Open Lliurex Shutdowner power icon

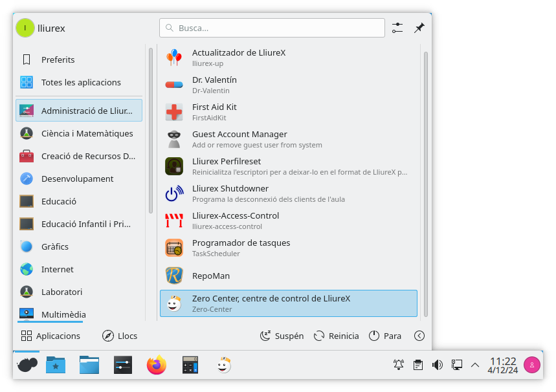point(174,193)
